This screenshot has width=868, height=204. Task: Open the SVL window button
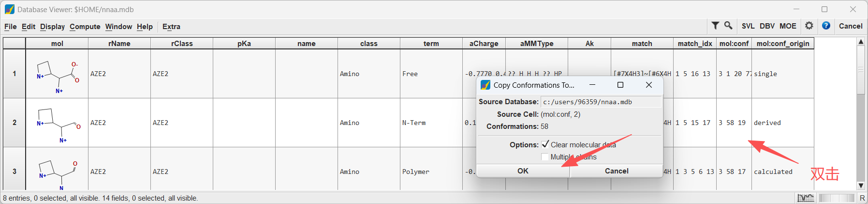point(748,26)
